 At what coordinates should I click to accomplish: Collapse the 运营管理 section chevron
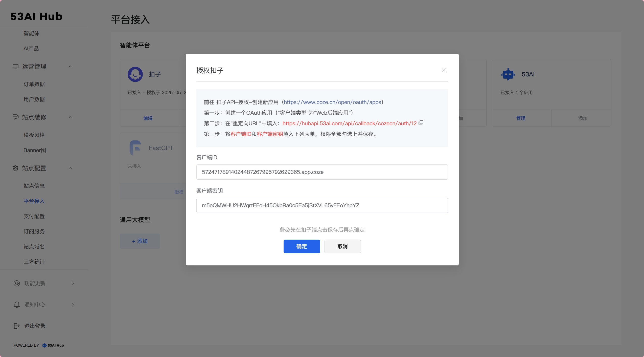click(70, 67)
